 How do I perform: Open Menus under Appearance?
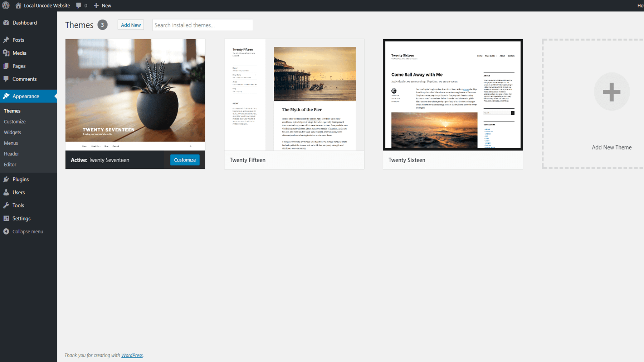(x=11, y=143)
